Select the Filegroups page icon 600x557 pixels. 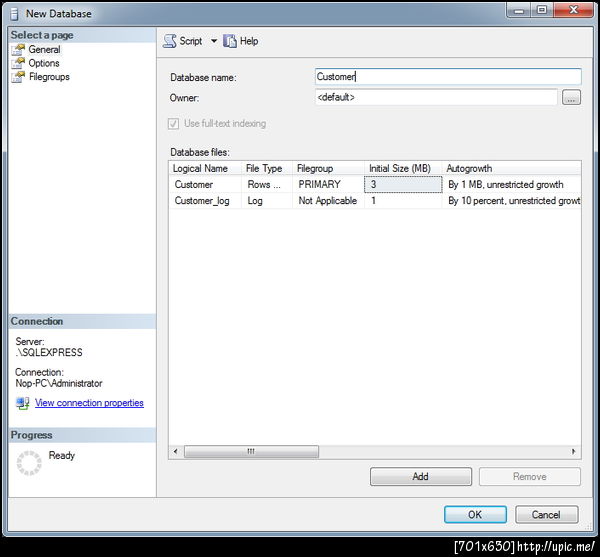tap(18, 77)
